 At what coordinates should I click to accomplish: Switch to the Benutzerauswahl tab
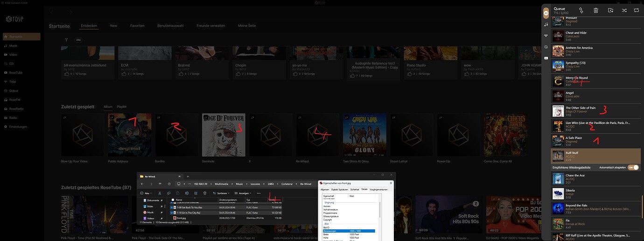pos(170,26)
